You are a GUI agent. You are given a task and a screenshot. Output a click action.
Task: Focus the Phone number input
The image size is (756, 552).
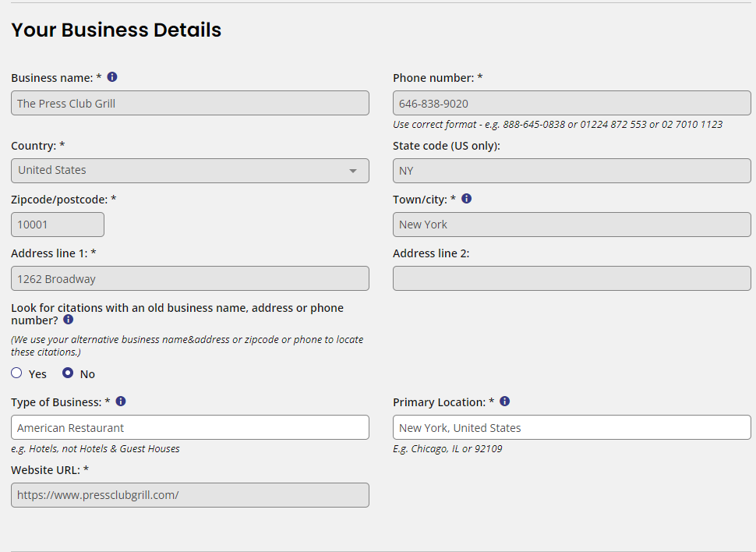coord(572,103)
